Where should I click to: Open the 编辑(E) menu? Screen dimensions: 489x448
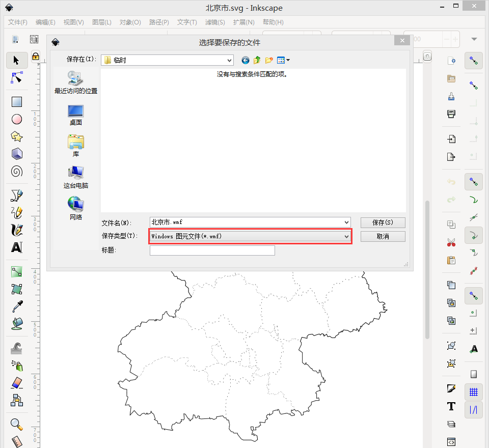pyautogui.click(x=45, y=22)
